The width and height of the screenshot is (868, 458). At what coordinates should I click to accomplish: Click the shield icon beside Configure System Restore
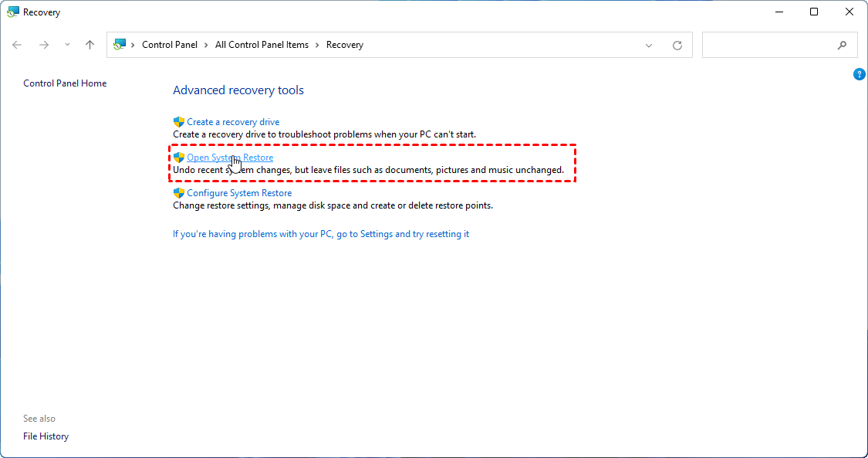[x=179, y=193]
